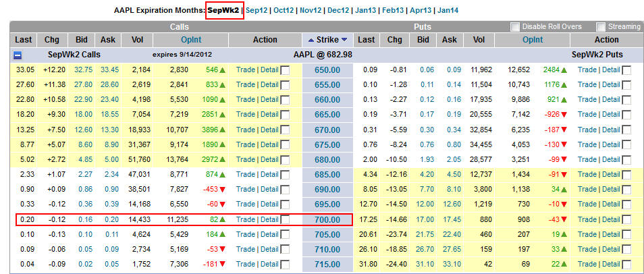The image size is (644, 274).
Task: Open Detail for 660.00 put
Action: (x=611, y=100)
